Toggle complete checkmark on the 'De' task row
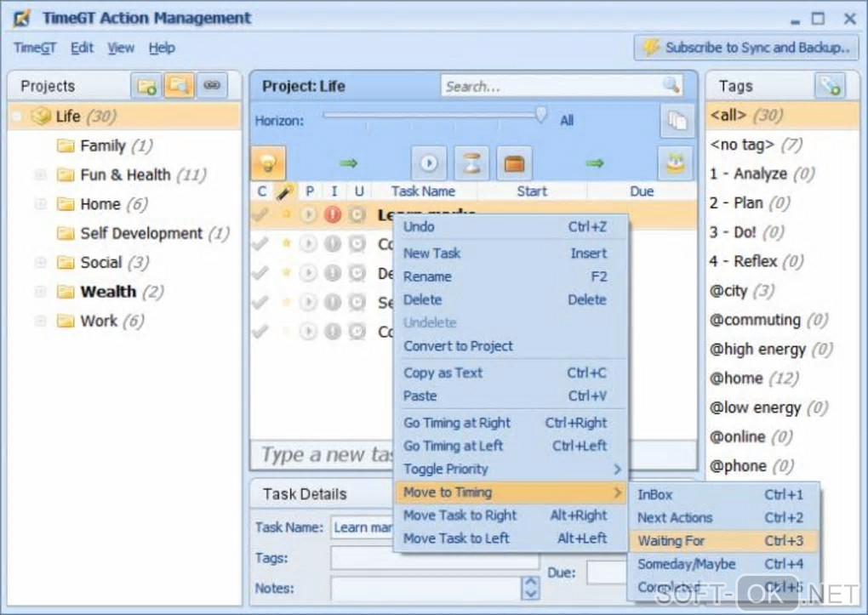868x615 pixels. pos(260,272)
